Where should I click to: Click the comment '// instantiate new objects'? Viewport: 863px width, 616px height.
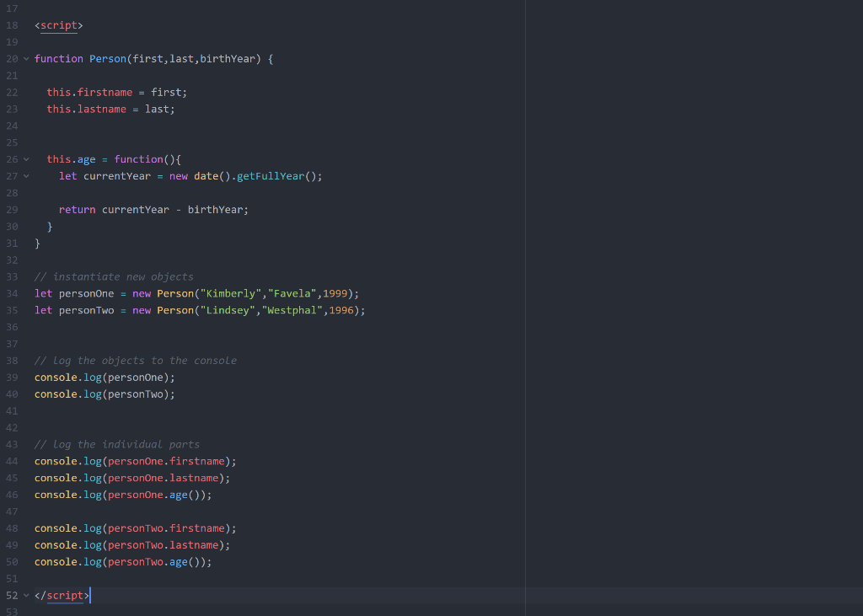pos(114,277)
